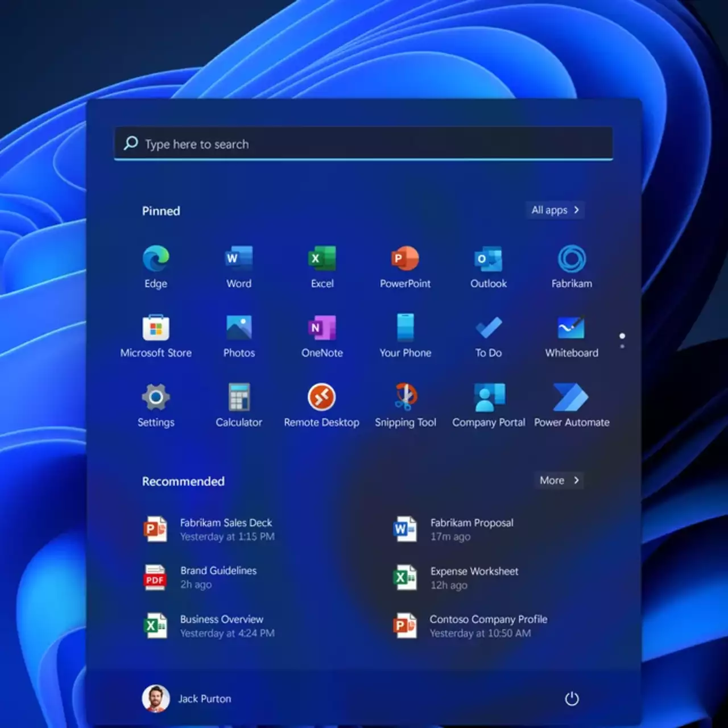Launch the Snipping Tool
This screenshot has height=728, width=728.
pyautogui.click(x=405, y=406)
